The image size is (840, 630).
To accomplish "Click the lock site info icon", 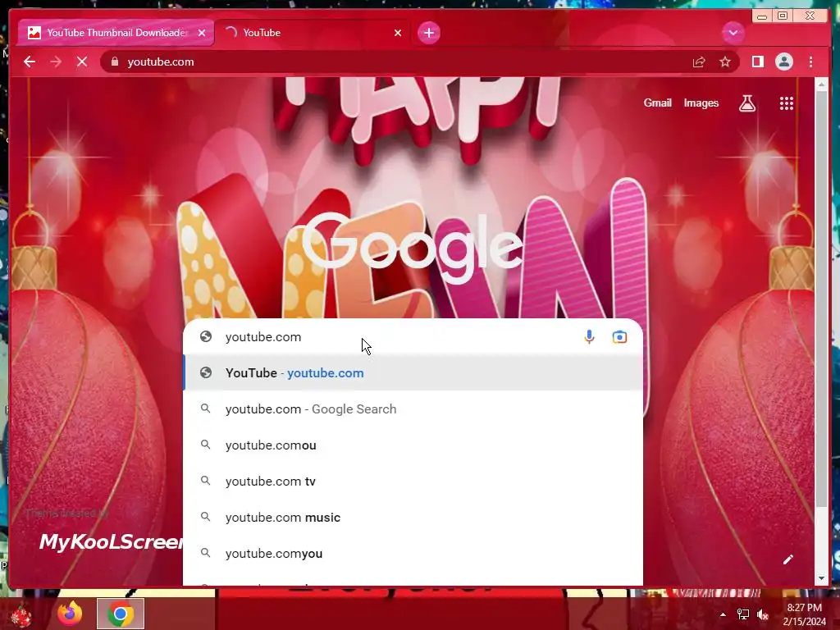I will 114,62.
